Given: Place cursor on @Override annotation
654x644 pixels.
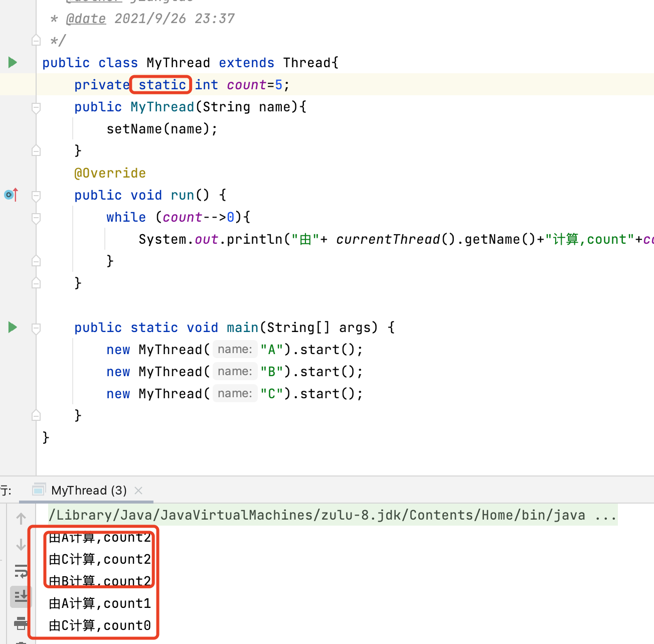Looking at the screenshot, I should 110,173.
